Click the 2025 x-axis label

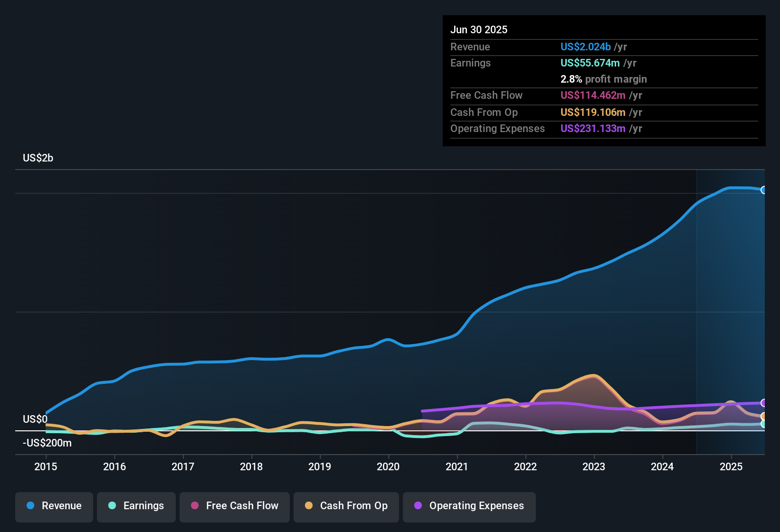731,466
